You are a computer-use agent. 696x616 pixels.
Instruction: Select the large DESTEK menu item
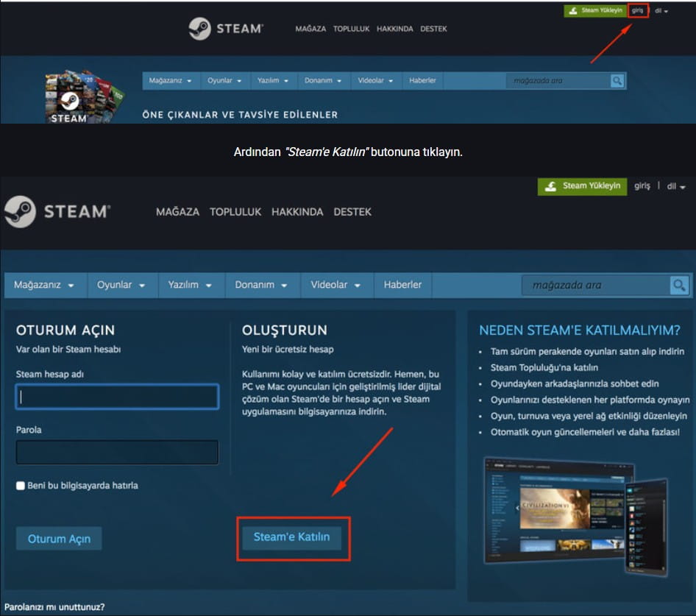(x=352, y=212)
